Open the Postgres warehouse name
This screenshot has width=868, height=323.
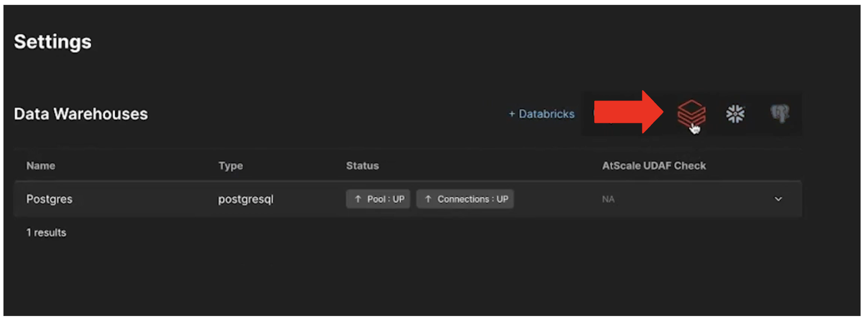49,199
